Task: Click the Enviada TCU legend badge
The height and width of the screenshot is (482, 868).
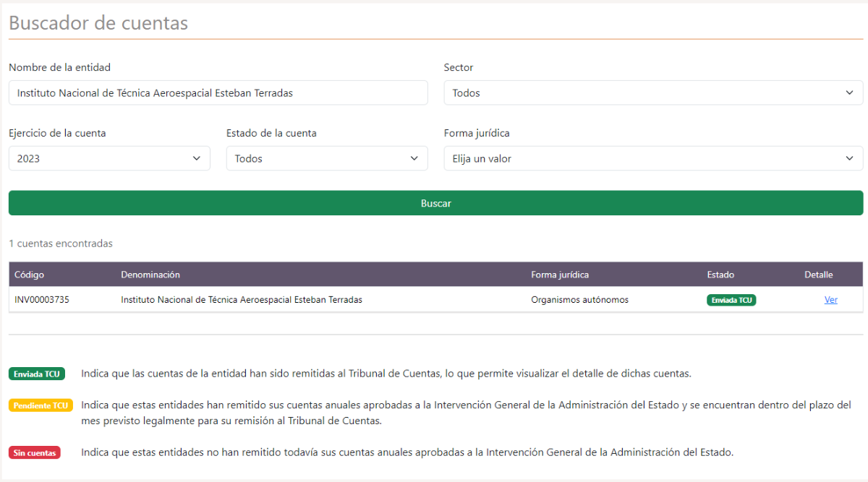Action: (37, 374)
